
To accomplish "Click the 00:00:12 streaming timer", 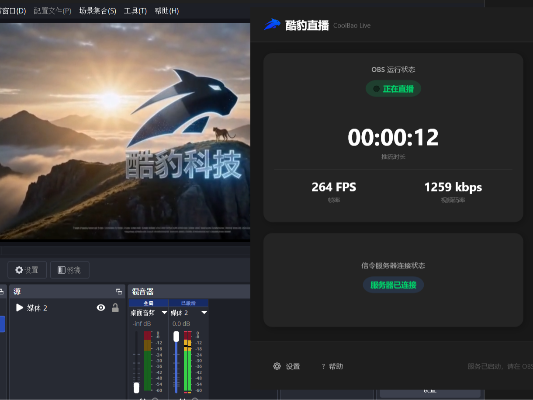I will 393,138.
